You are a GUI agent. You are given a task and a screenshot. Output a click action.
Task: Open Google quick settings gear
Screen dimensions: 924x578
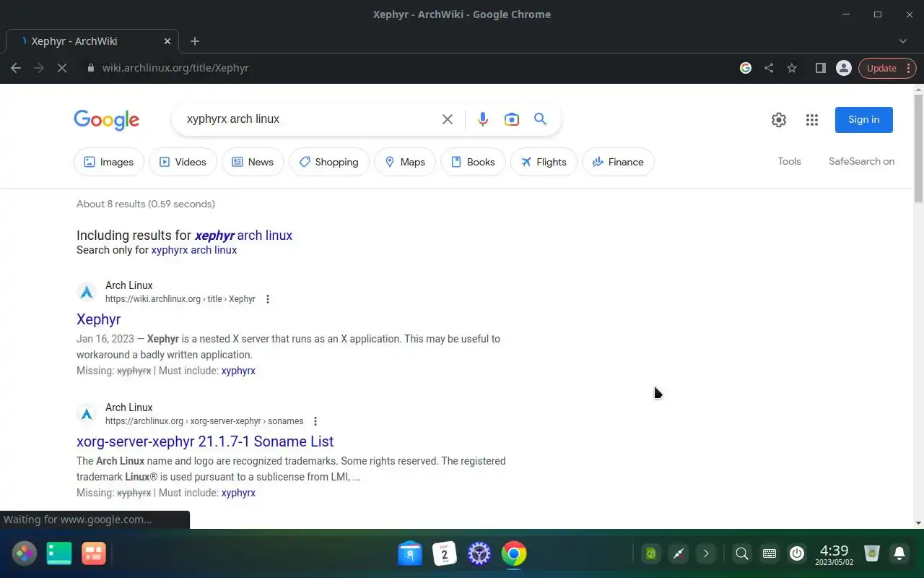pos(778,120)
